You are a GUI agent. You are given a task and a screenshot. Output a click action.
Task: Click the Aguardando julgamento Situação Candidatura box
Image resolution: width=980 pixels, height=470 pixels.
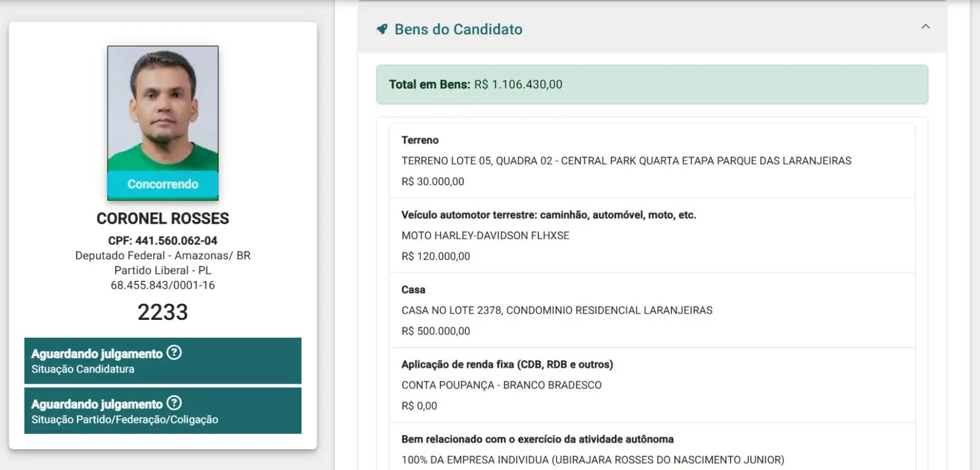click(163, 361)
